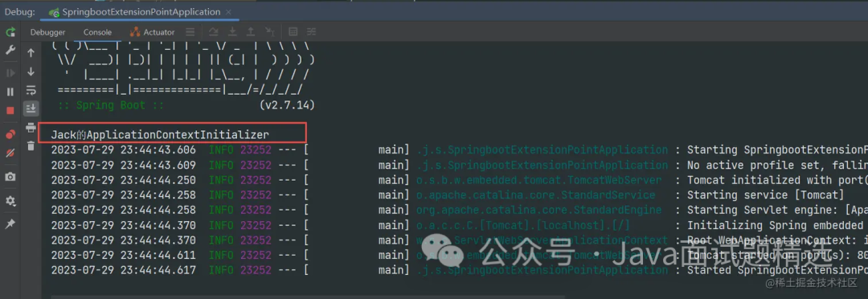Go down the stack trace arrow
This screenshot has height=299, width=868.
pos(31,72)
